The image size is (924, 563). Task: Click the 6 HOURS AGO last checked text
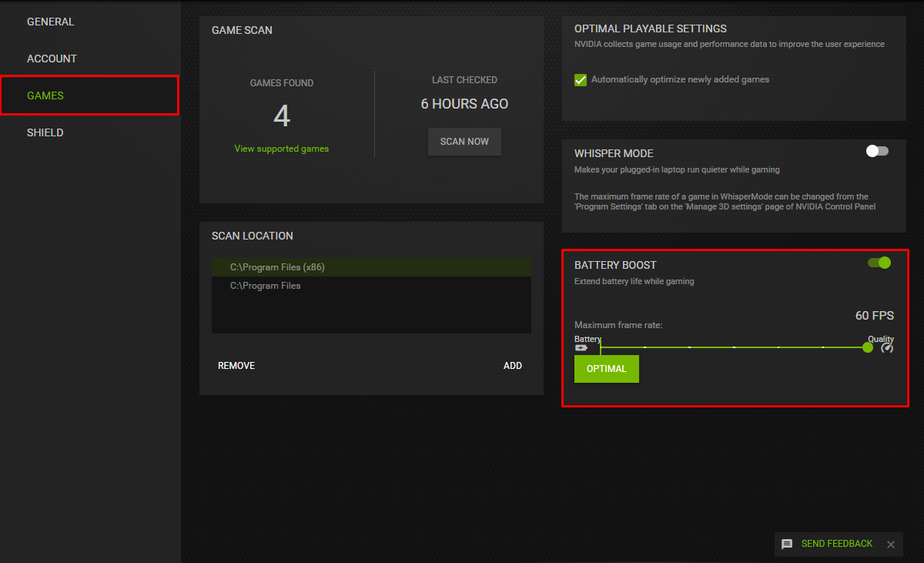click(x=464, y=104)
